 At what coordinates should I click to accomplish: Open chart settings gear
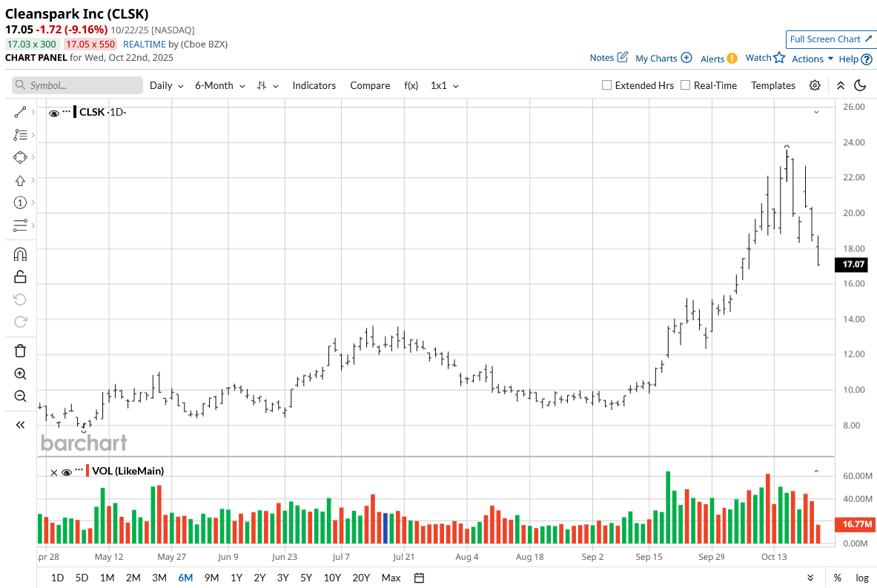[815, 85]
